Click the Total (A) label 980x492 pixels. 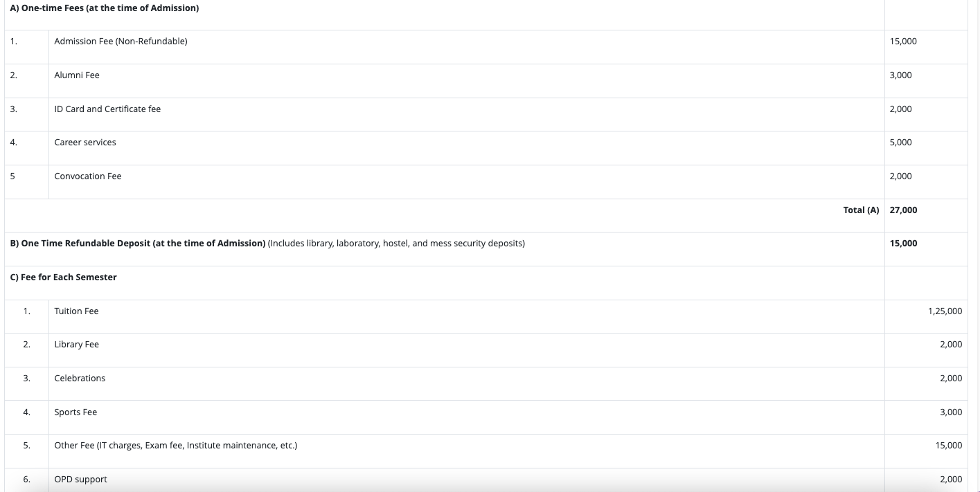point(861,210)
